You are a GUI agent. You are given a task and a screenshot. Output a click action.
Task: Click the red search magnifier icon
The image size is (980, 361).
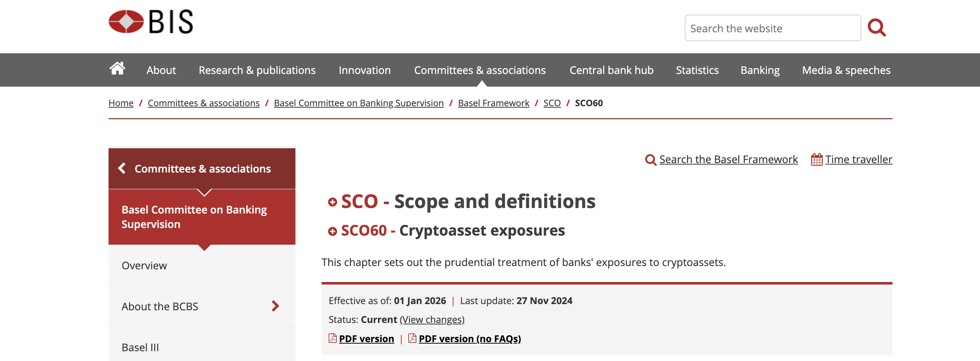(x=877, y=28)
